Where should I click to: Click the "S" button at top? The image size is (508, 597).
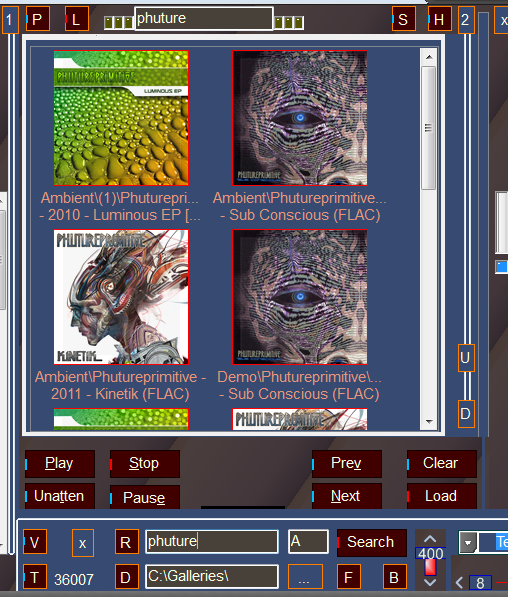pyautogui.click(x=404, y=19)
